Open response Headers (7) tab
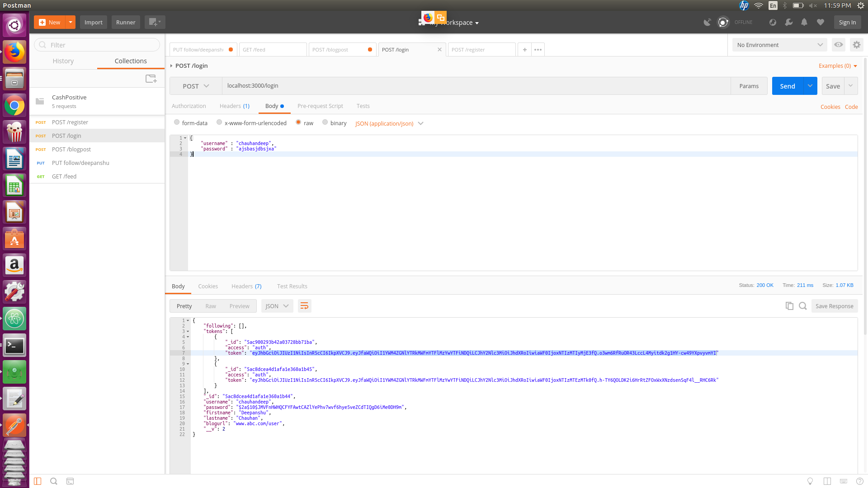This screenshot has width=868, height=488. click(246, 286)
